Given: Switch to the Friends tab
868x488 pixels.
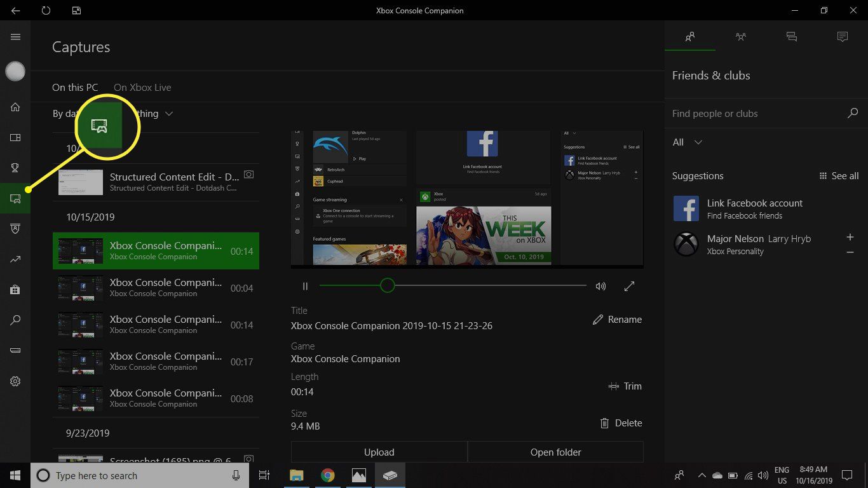Looking at the screenshot, I should (690, 37).
